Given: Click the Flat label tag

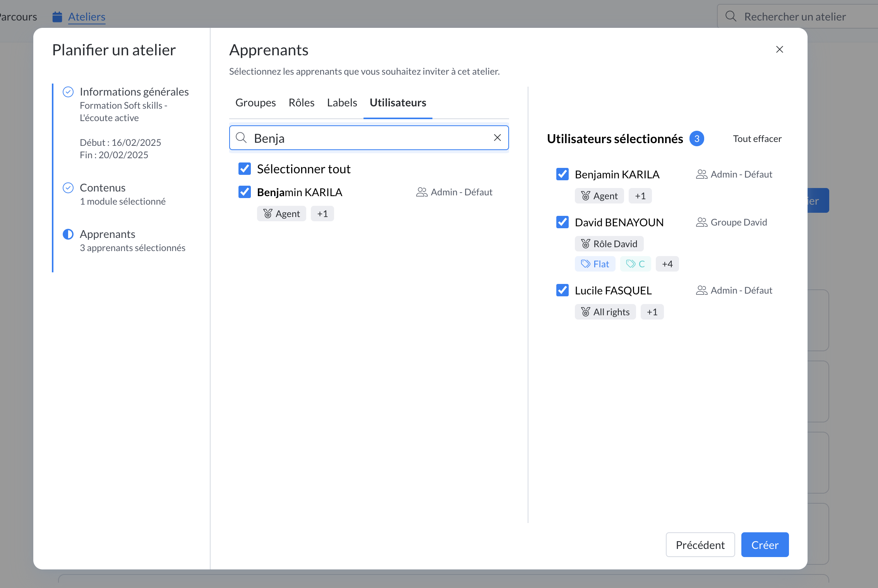Looking at the screenshot, I should [595, 264].
